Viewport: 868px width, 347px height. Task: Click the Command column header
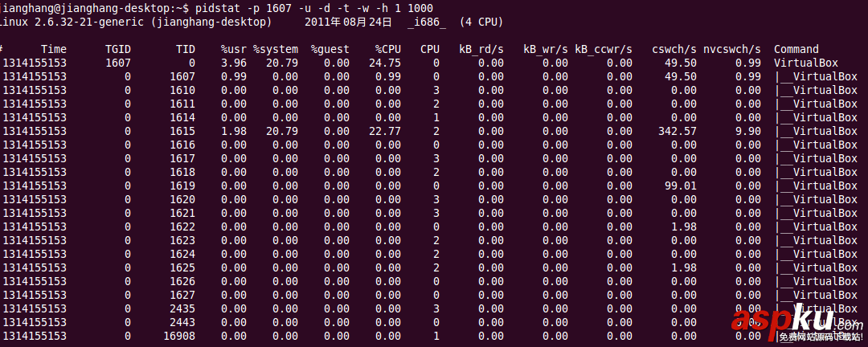(796, 49)
